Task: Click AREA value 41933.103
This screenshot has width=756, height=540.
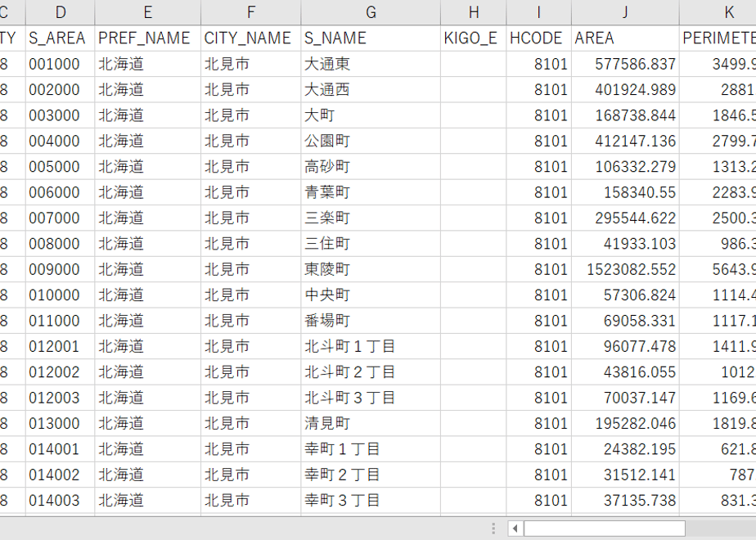Action: [625, 244]
